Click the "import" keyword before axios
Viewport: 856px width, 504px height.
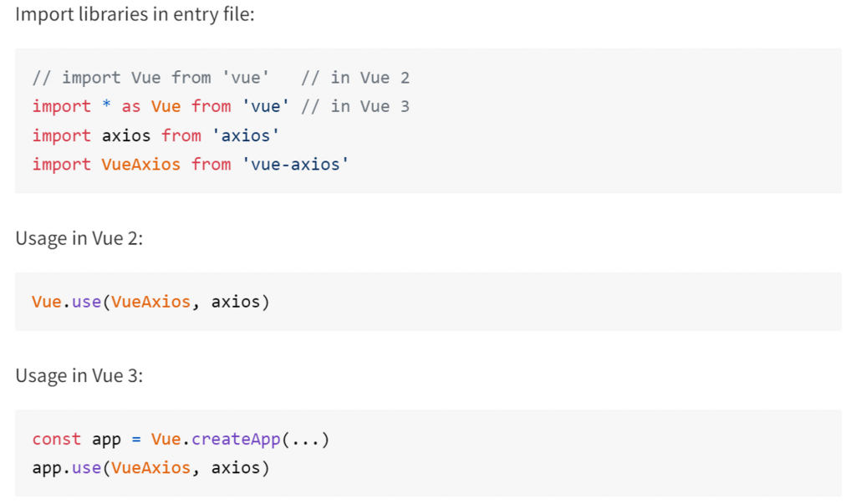[61, 135]
